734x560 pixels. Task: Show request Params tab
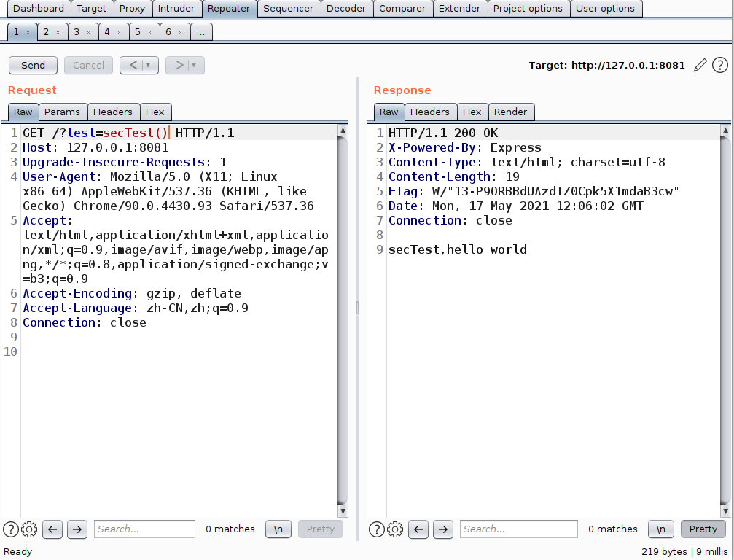(x=62, y=112)
